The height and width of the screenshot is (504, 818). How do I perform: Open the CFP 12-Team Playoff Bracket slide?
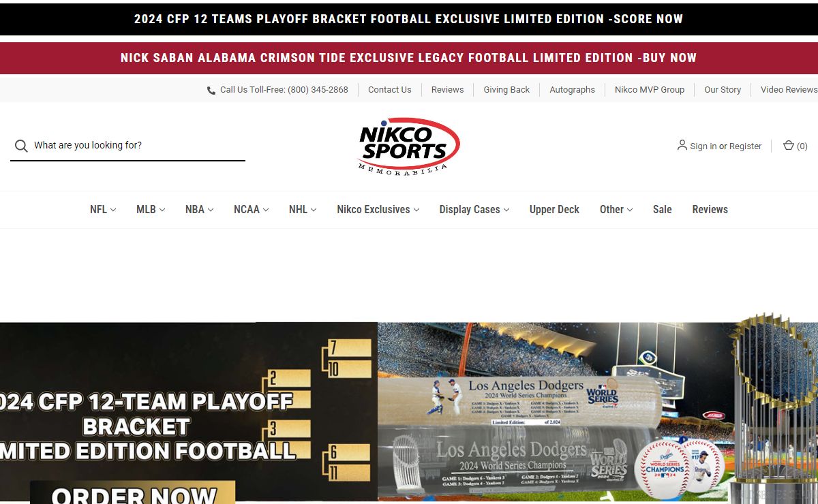189,413
